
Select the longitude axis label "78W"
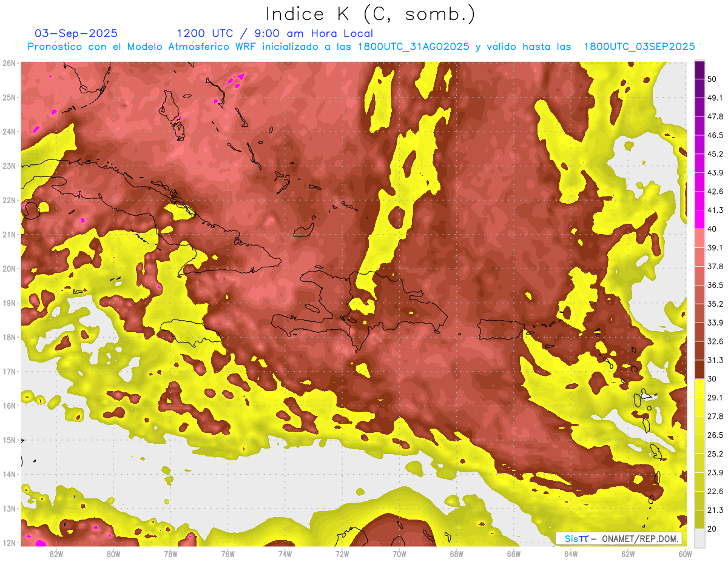click(x=170, y=554)
